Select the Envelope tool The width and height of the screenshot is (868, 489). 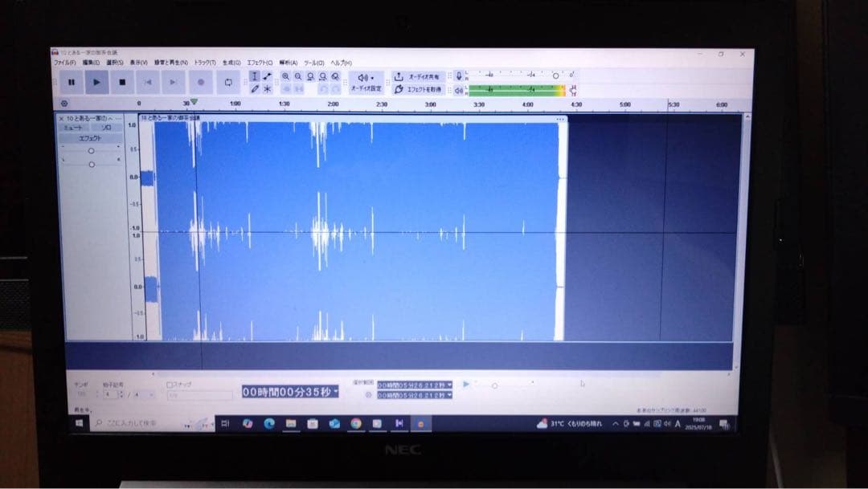[x=268, y=76]
